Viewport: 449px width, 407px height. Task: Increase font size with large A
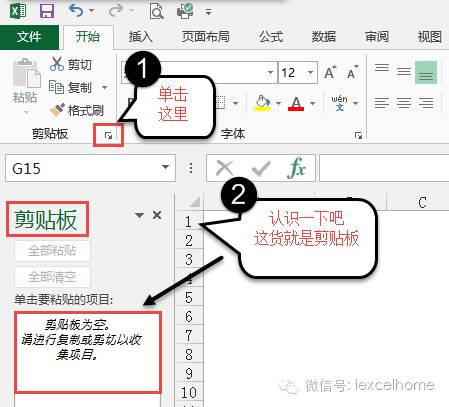pyautogui.click(x=330, y=72)
